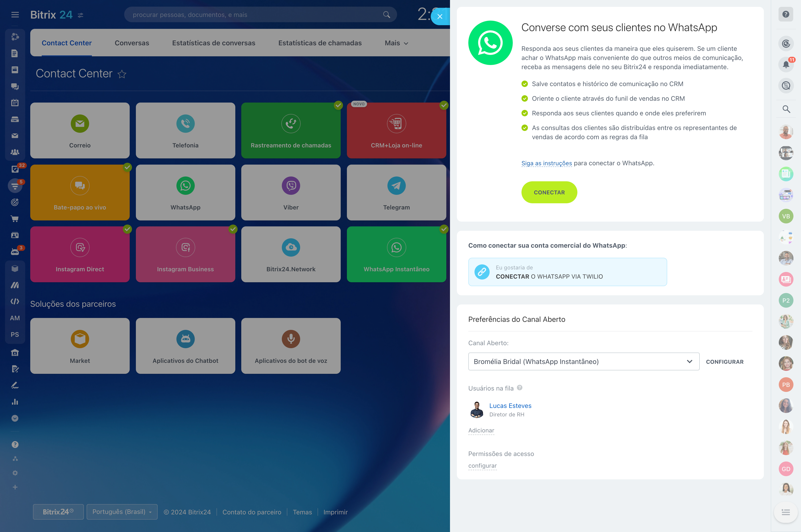
Task: Open the Português (Brasil) language selector
Action: [x=122, y=512]
